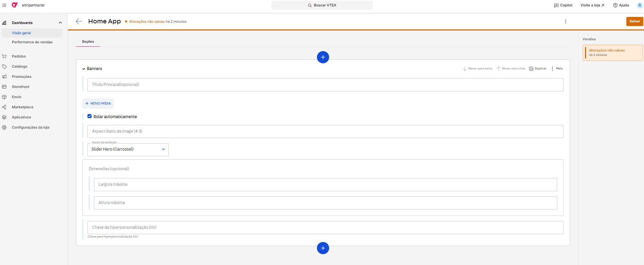
Task: Open the hamburger menu icon
Action: [4, 5]
